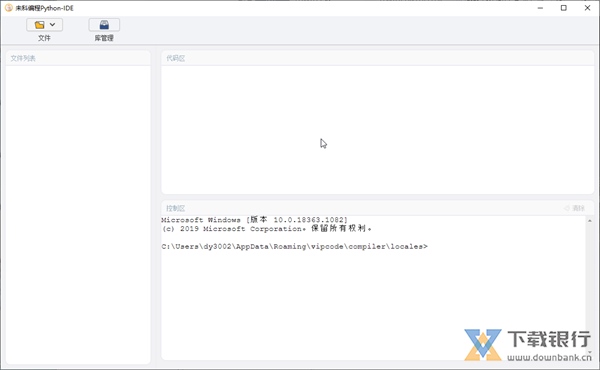The width and height of the screenshot is (600, 370).
Task: Click the console prompt line ending with locales>
Action: click(294, 246)
